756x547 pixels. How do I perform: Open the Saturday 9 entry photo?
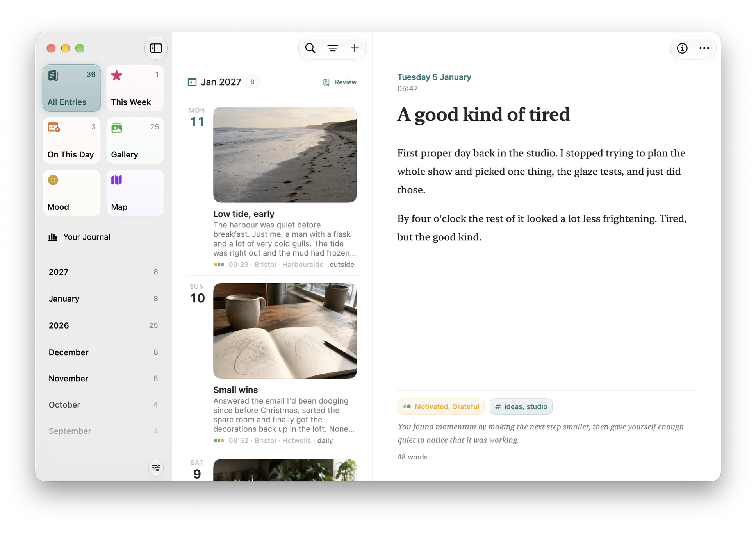[285, 470]
